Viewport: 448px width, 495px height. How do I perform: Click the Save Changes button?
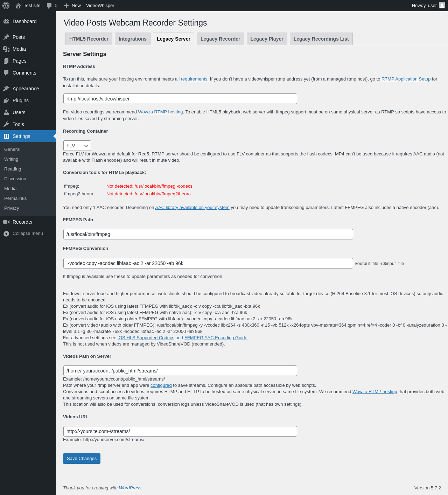(82, 459)
